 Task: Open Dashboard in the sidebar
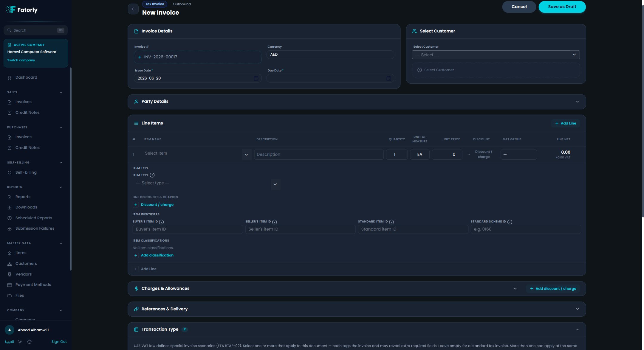(26, 77)
